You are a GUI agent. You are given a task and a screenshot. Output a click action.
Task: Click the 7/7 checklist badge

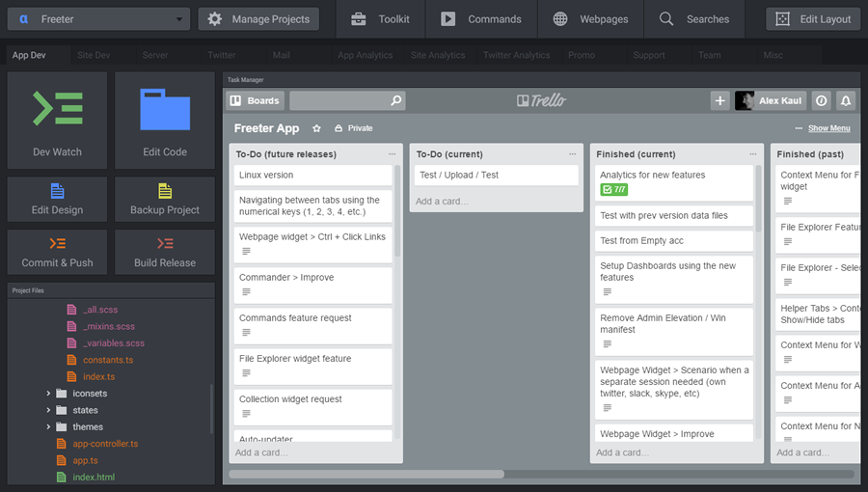pyautogui.click(x=614, y=189)
